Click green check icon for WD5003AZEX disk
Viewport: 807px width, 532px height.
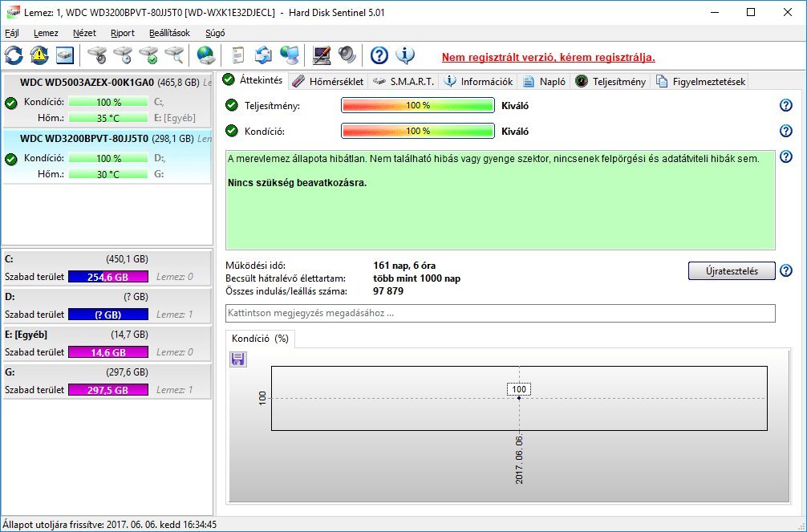click(x=10, y=103)
